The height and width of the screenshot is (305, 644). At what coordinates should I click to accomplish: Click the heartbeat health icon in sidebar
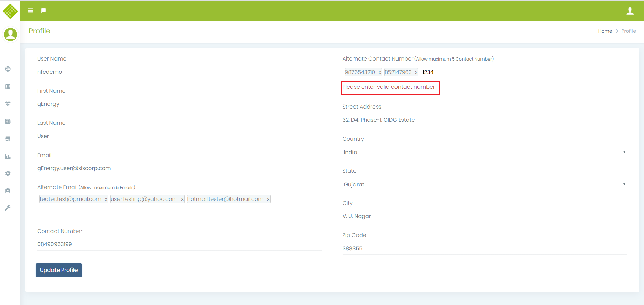[8, 104]
